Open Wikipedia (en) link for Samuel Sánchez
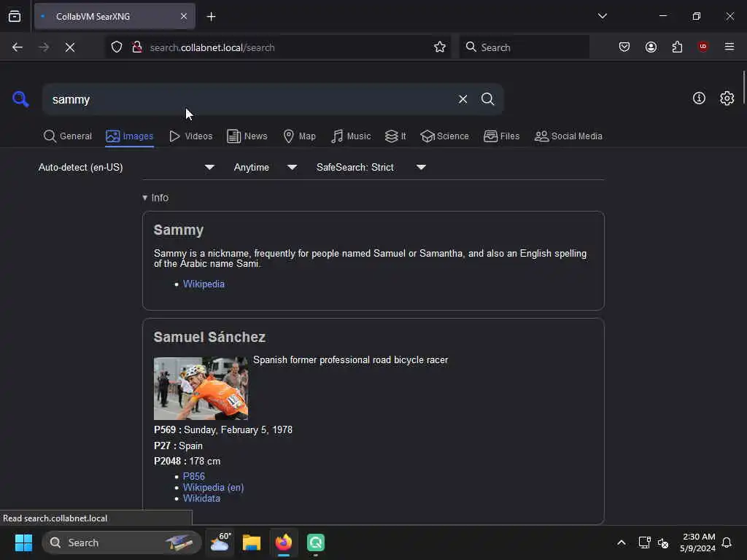The width and height of the screenshot is (747, 560). [x=213, y=487]
